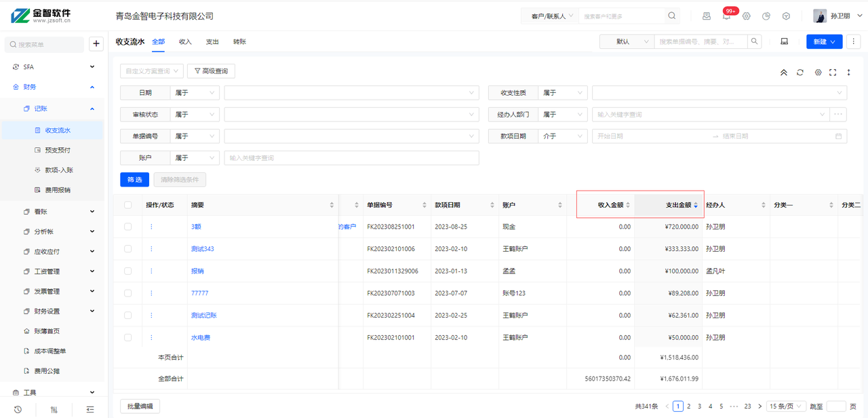The height and width of the screenshot is (418, 868).
Task: Check the row for 77777
Action: pos(128,293)
